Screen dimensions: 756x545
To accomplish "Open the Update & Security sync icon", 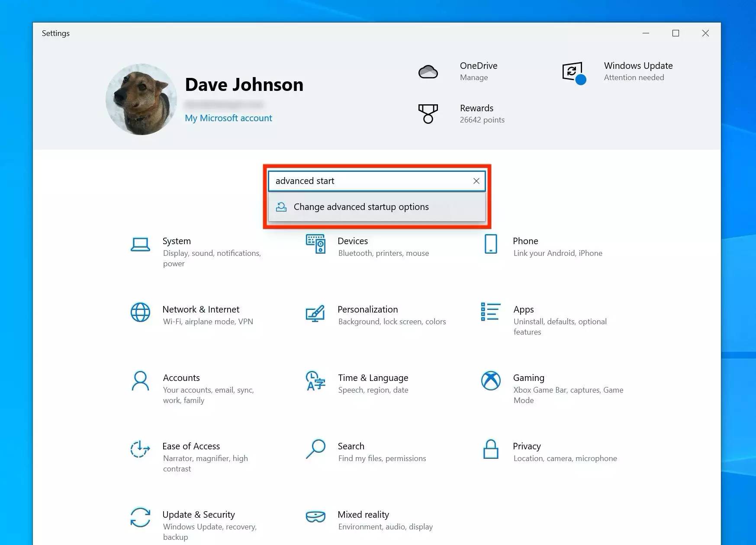I will [x=140, y=517].
